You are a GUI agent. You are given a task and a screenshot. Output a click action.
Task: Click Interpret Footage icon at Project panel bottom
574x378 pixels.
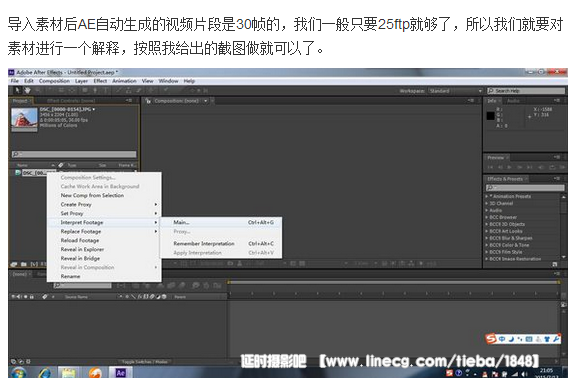tap(14, 264)
